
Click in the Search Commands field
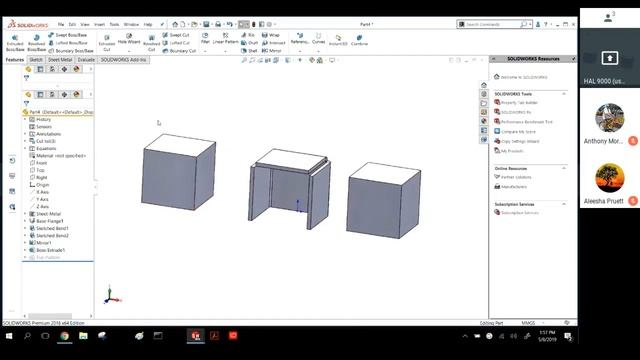pyautogui.click(x=492, y=24)
